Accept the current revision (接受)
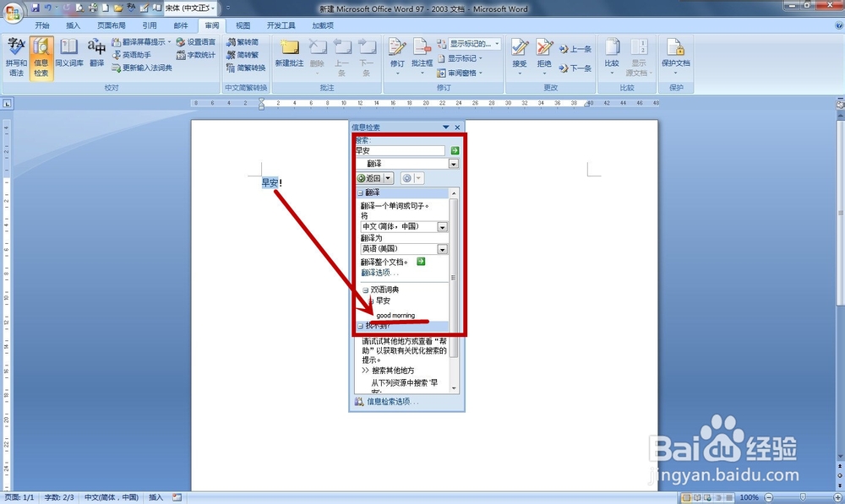The width and height of the screenshot is (845, 504). 519,51
